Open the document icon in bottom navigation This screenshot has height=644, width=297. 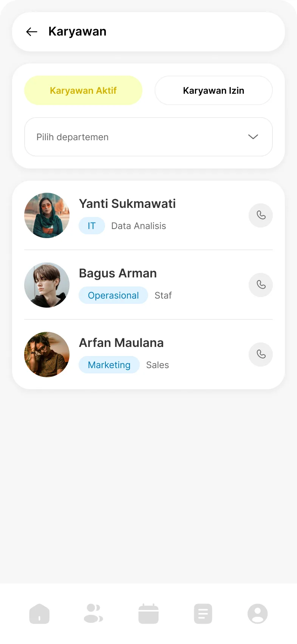click(203, 613)
